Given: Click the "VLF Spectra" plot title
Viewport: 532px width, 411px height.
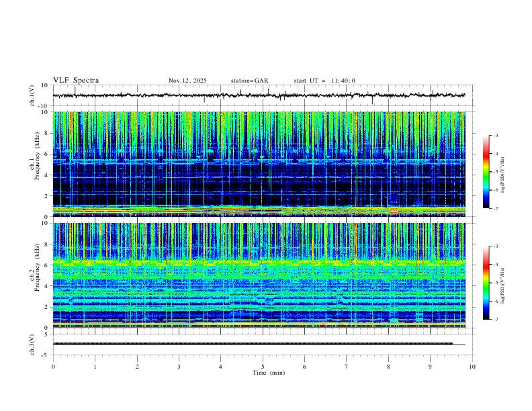Looking at the screenshot, I should pos(76,81).
